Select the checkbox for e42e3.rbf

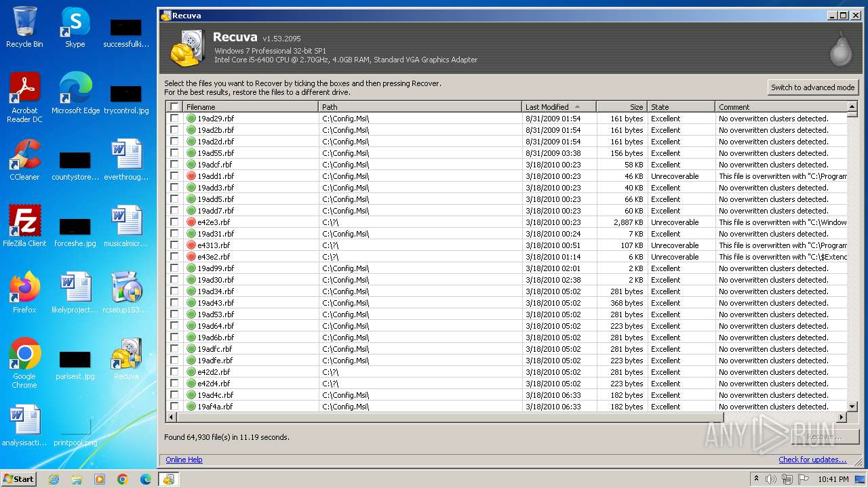tap(174, 222)
